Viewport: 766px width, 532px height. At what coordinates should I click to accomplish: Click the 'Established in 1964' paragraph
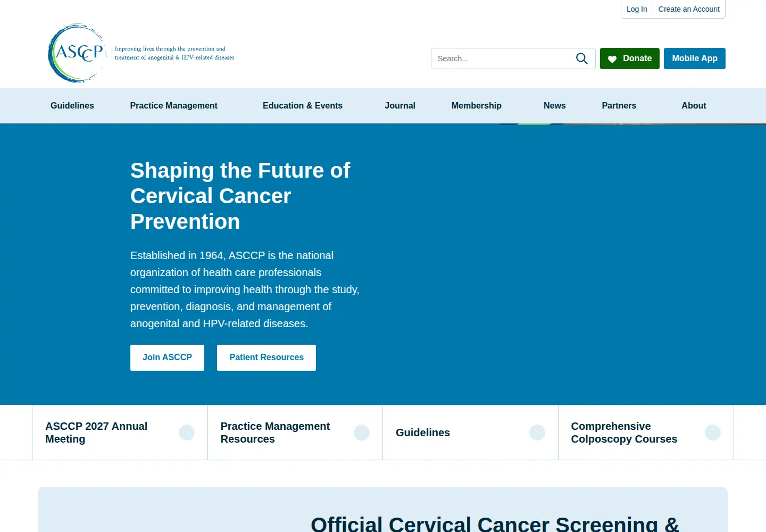pos(245,289)
